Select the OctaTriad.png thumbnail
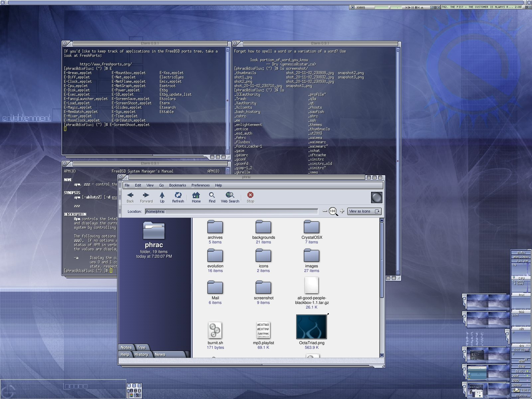The height and width of the screenshot is (399, 532). pos(312,327)
